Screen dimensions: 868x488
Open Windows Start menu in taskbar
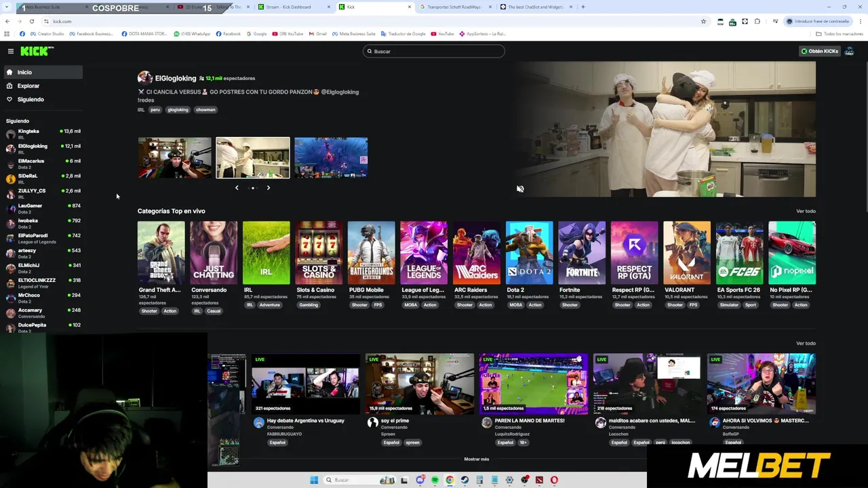point(314,480)
